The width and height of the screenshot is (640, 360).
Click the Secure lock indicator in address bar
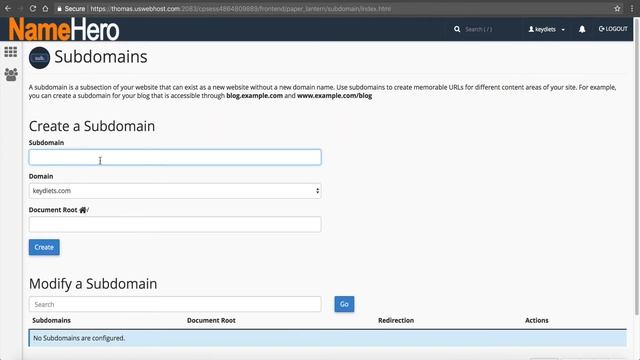71,8
